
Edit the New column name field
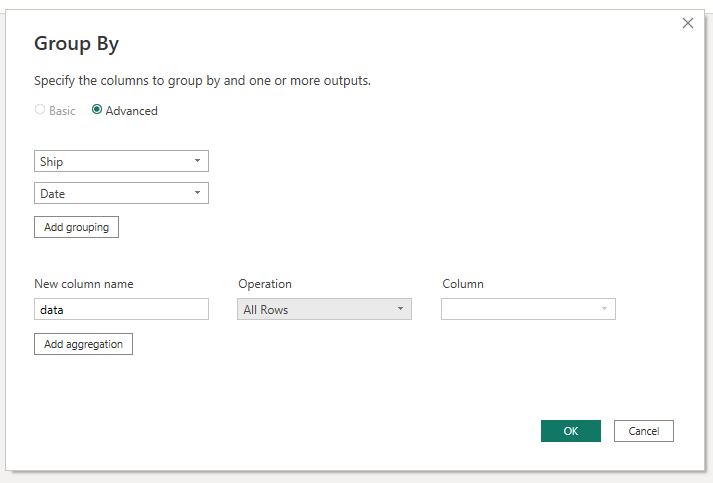click(121, 309)
